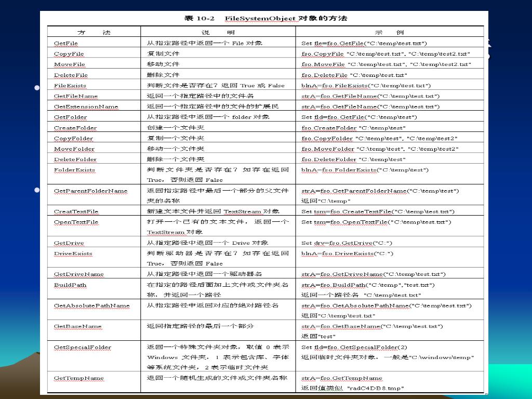Click the description 创建一个文件夹
The height and width of the screenshot is (399, 532).
[x=176, y=128]
